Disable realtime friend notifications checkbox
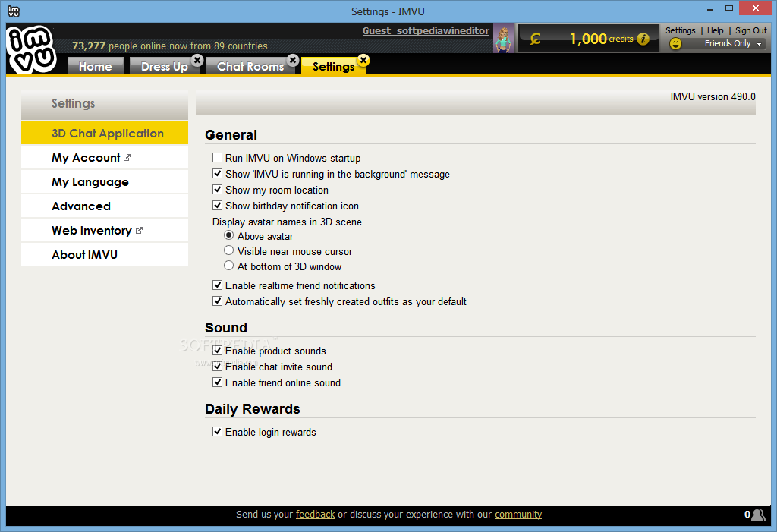Image resolution: width=777 pixels, height=532 pixels. tap(217, 285)
